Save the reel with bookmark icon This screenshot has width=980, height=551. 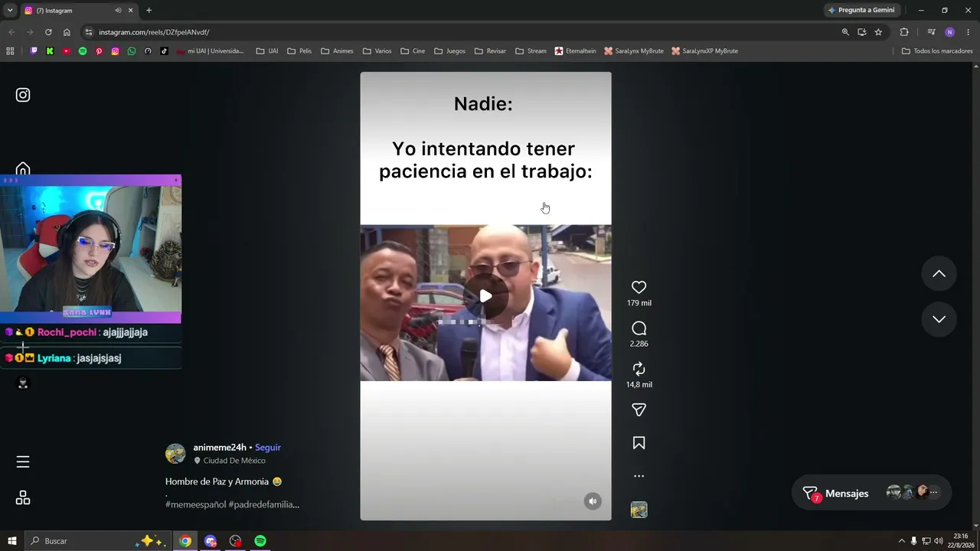point(639,443)
